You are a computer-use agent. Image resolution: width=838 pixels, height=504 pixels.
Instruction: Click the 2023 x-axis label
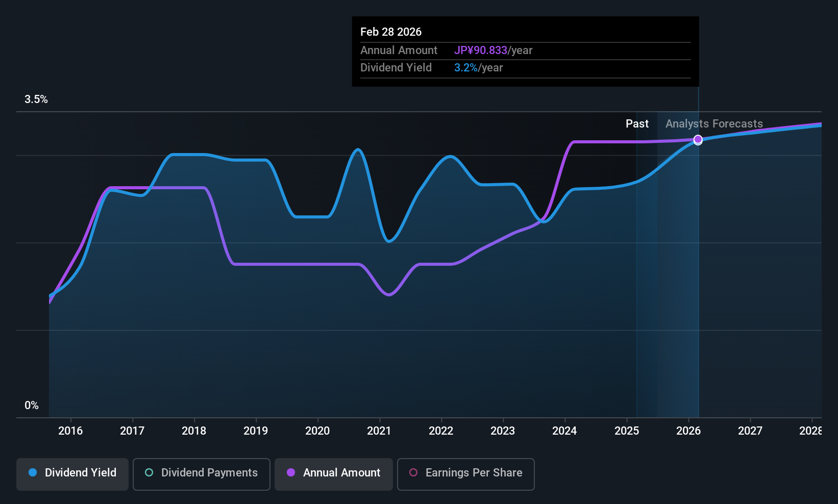pyautogui.click(x=503, y=431)
